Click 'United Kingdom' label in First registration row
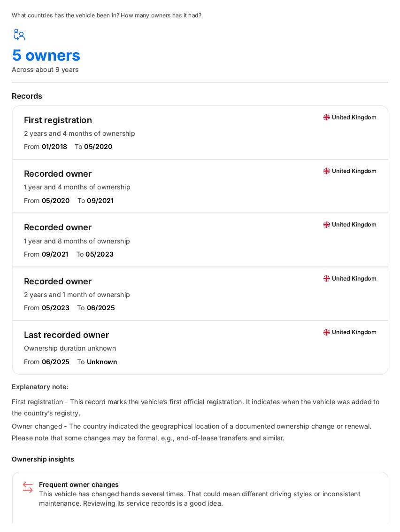400x532 pixels. [x=354, y=117]
